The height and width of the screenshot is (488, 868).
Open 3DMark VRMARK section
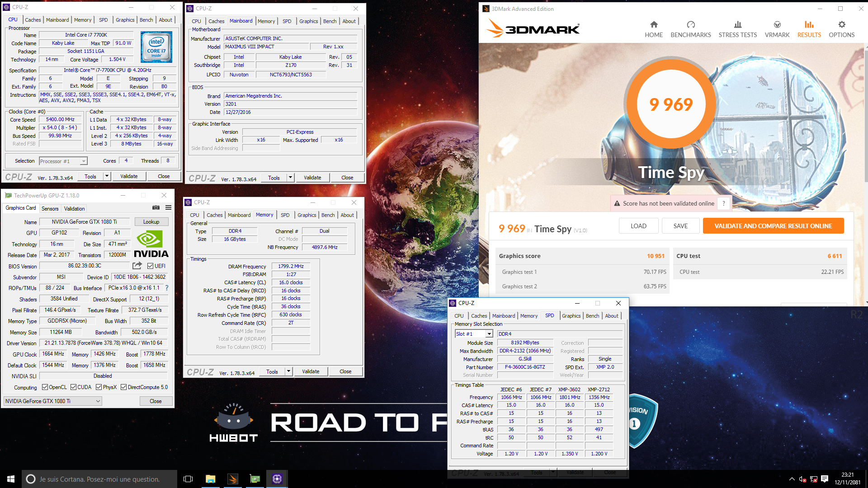point(777,29)
